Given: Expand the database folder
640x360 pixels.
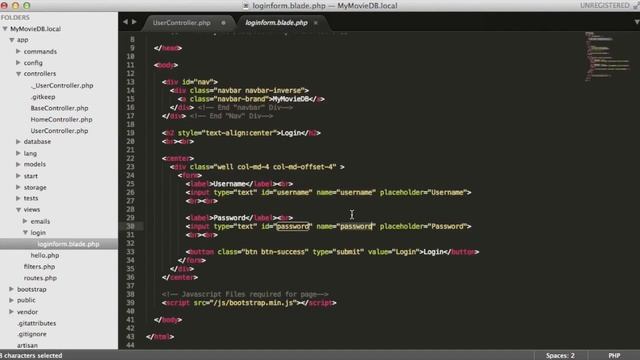Looking at the screenshot, I should pos(18,142).
